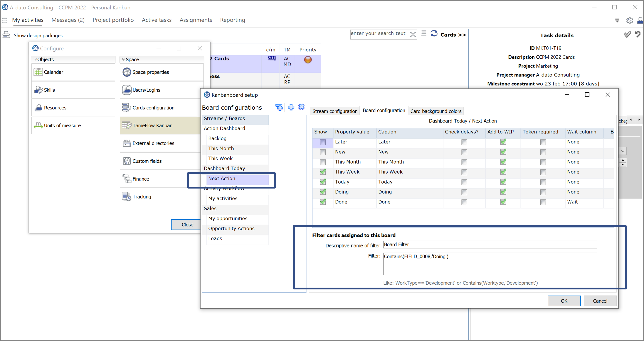Click the filter funnel icon in top bar

pyautogui.click(x=617, y=21)
